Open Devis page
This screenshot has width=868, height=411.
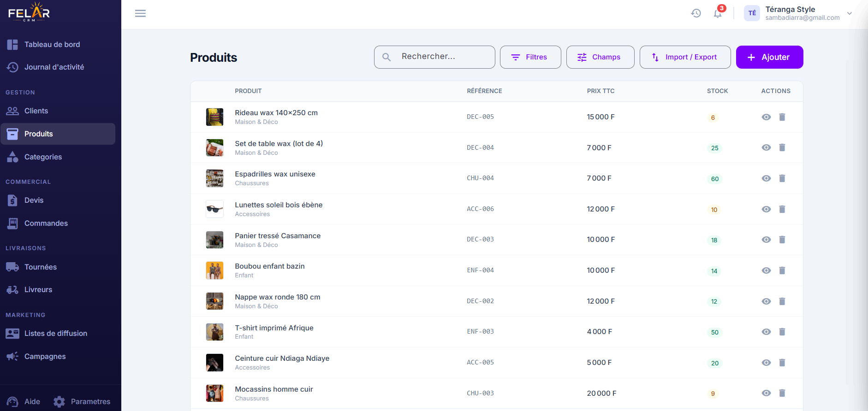[58, 200]
